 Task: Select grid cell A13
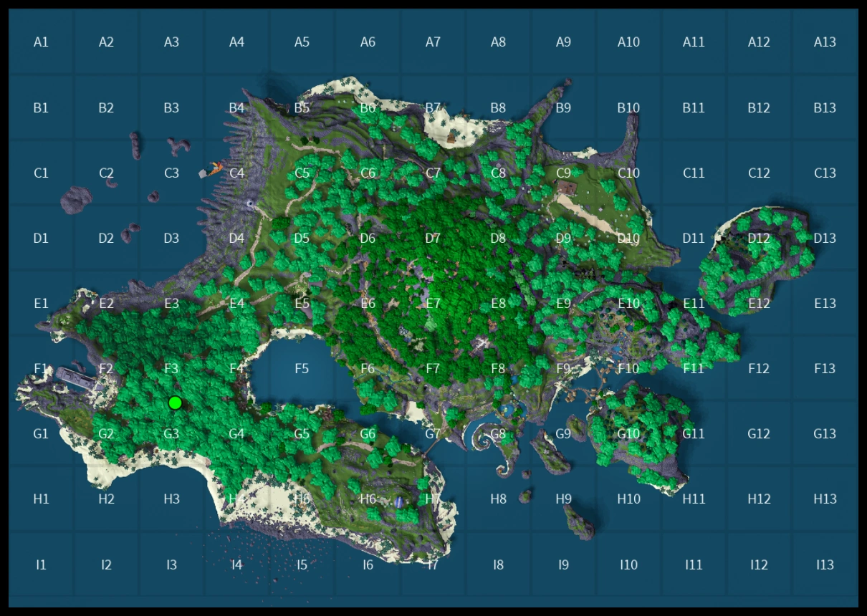(x=825, y=42)
